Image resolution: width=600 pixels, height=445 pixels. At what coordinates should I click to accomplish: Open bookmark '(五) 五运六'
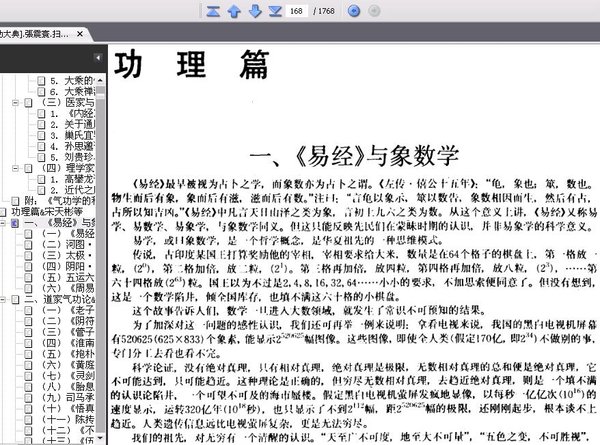[68, 277]
